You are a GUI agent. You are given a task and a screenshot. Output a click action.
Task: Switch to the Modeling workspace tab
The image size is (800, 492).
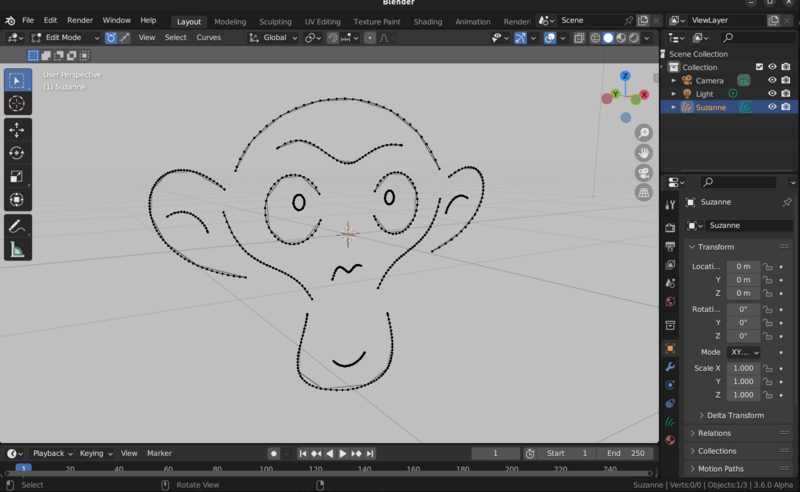230,21
